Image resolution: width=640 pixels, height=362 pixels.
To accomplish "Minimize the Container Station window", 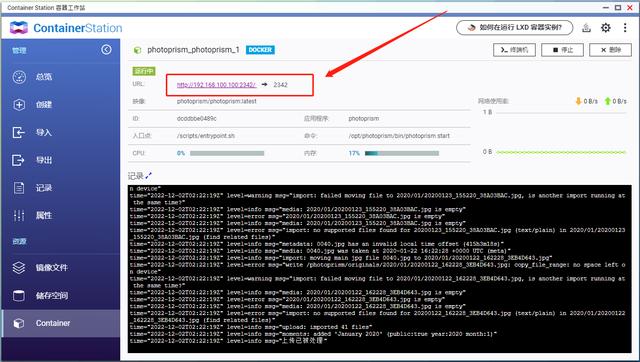I will click(606, 7).
